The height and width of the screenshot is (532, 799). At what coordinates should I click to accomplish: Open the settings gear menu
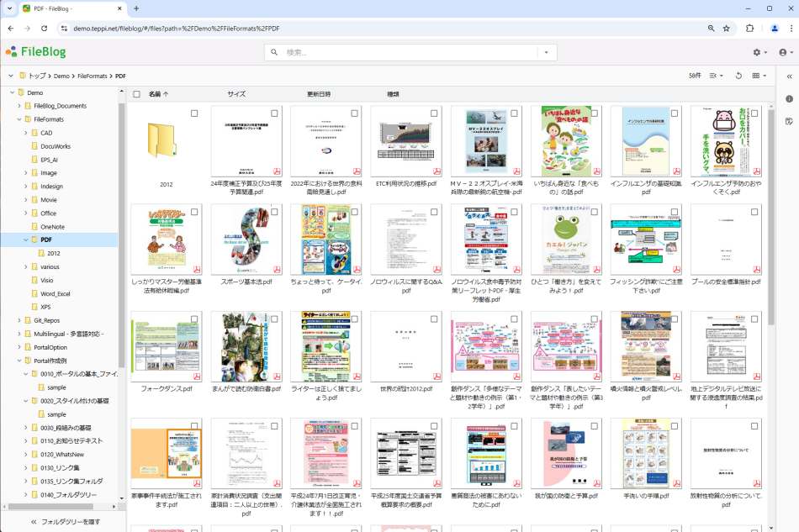coord(759,52)
